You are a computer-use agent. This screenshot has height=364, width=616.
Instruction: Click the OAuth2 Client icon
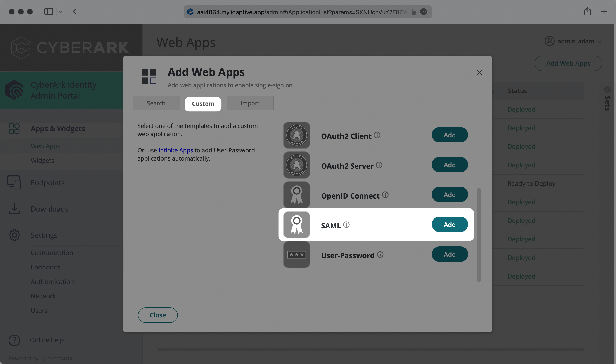point(297,135)
